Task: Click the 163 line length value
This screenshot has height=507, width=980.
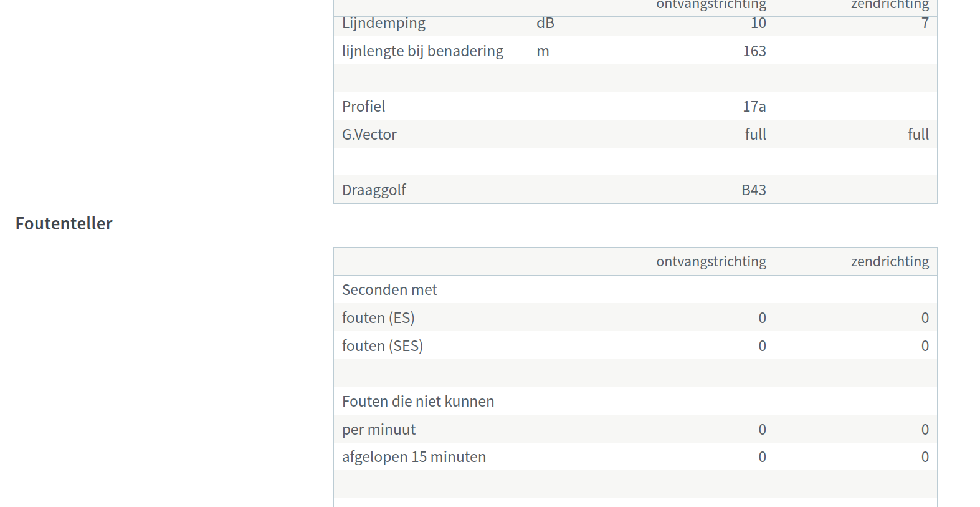Action: (754, 51)
